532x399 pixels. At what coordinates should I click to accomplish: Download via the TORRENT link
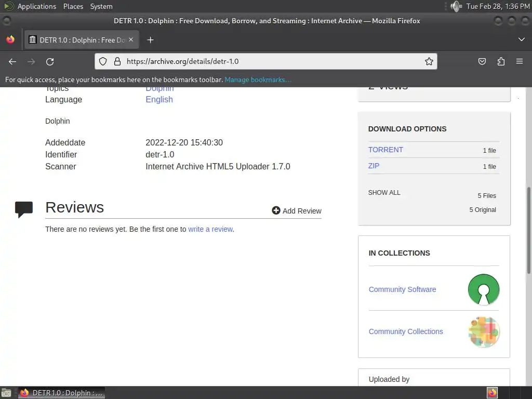coord(385,150)
